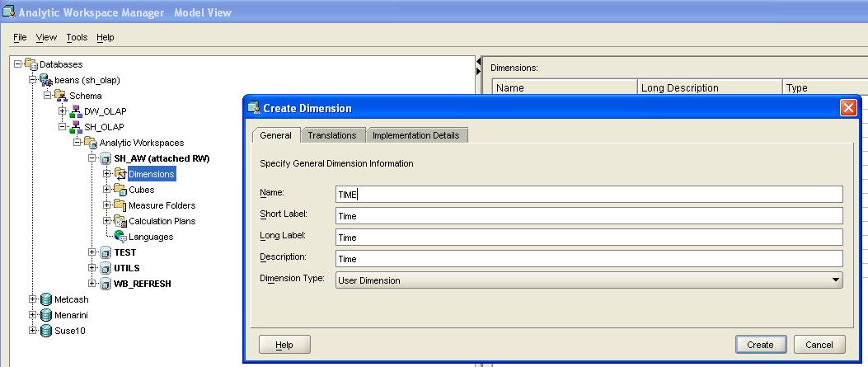The image size is (868, 367).
Task: Click the WB_REFRESH workspace icon
Action: (x=106, y=284)
